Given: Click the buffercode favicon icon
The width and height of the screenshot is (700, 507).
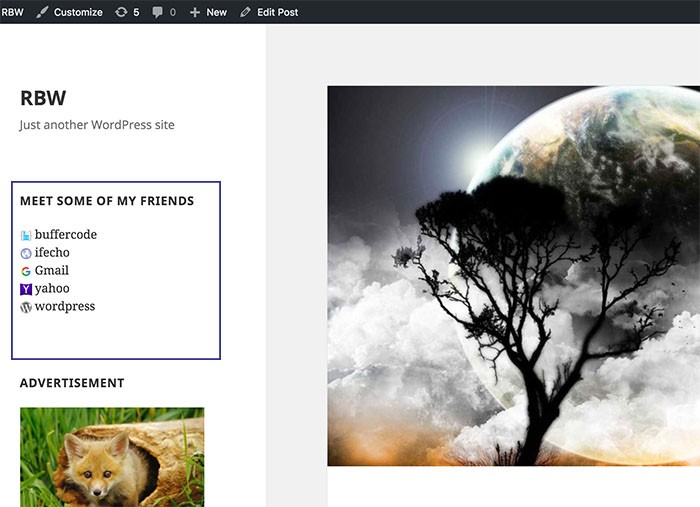Looking at the screenshot, I should click(x=26, y=235).
